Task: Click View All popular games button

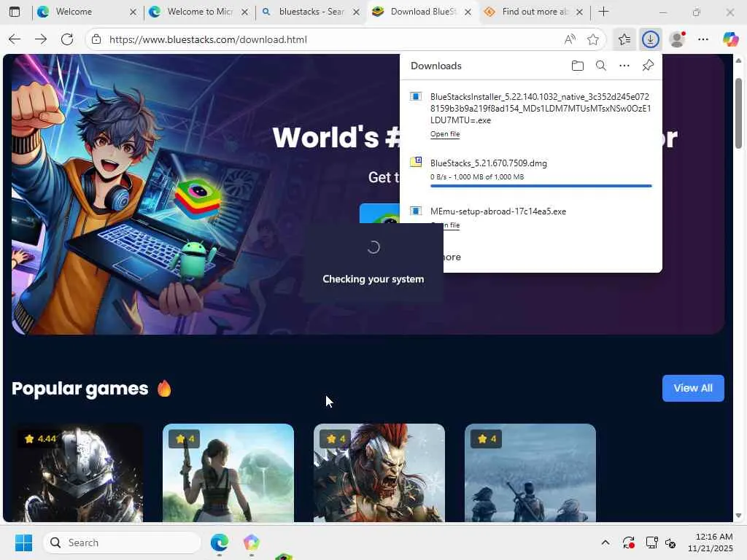Action: (x=693, y=388)
